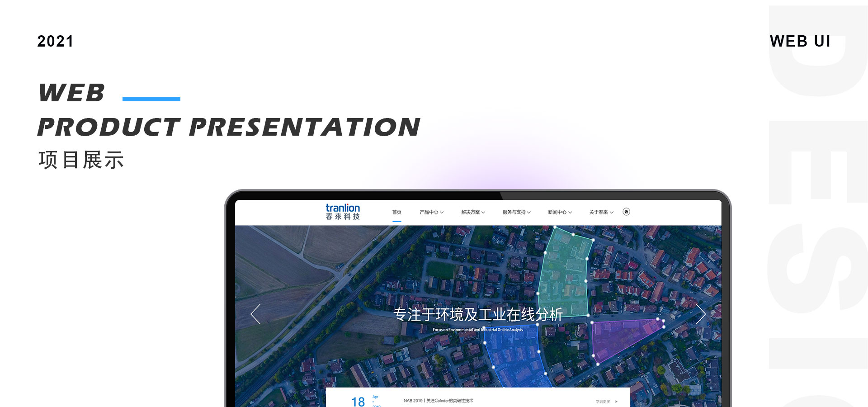Select the 首页 home tab
The height and width of the screenshot is (407, 868).
(x=396, y=212)
